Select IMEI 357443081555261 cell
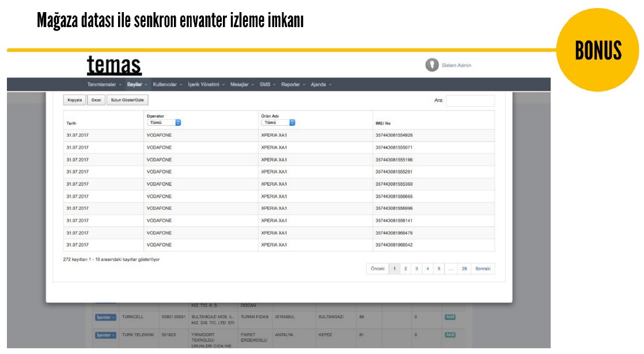Viewport: 644px width, 354px height. [x=394, y=172]
